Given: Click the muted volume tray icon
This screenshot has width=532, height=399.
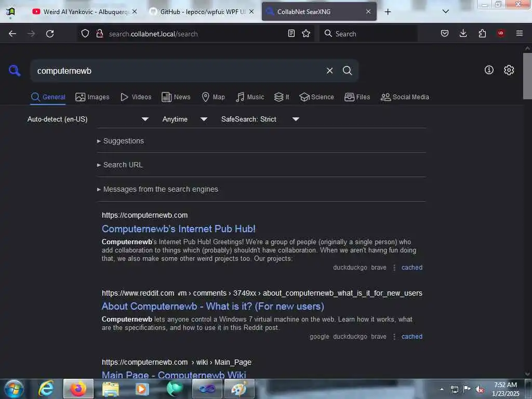Looking at the screenshot, I should 480,390.
